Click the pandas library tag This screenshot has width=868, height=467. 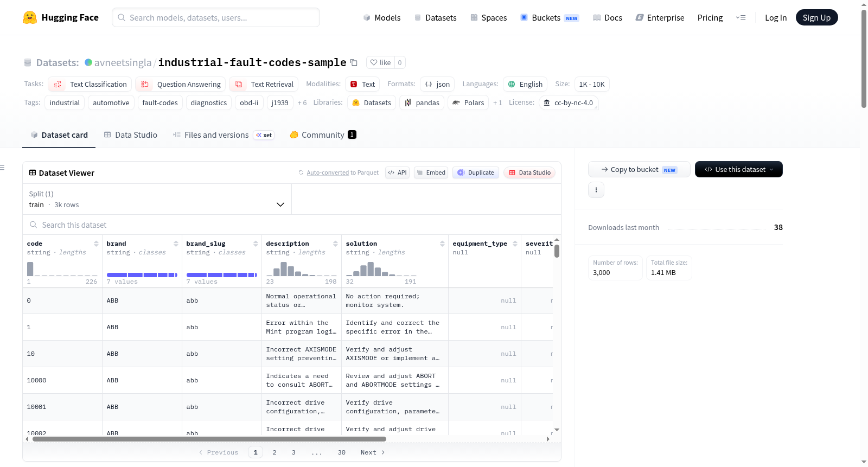(422, 103)
